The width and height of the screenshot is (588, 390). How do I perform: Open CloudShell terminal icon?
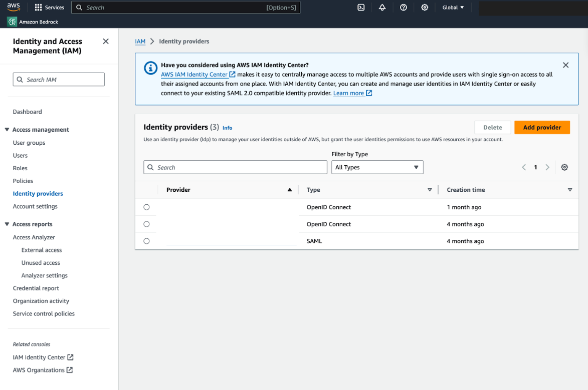click(x=361, y=8)
